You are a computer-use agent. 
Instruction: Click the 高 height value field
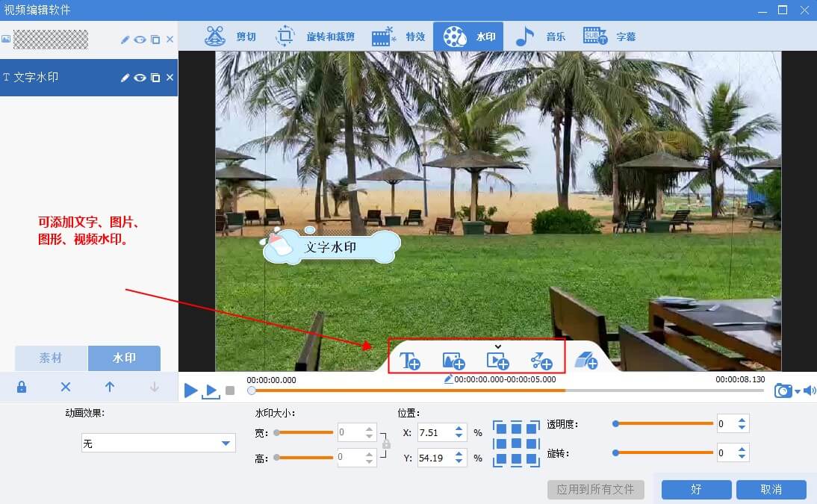[350, 457]
